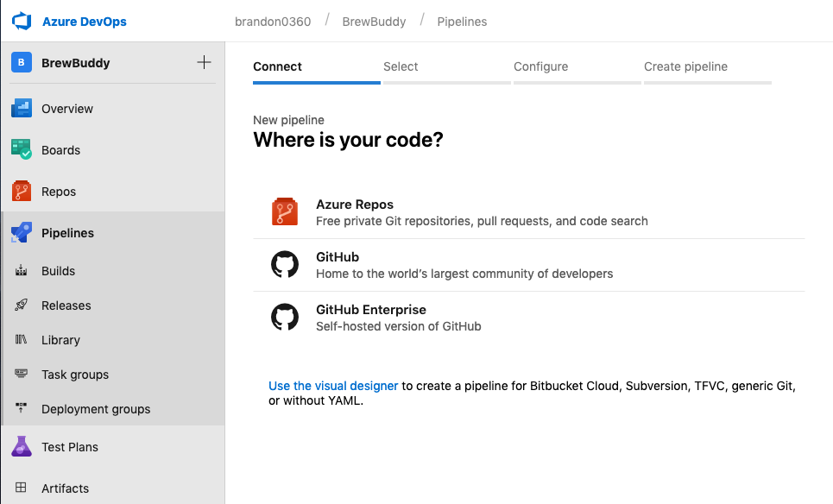
Task: Click 'Home to the world's largest community' text
Action: point(464,274)
